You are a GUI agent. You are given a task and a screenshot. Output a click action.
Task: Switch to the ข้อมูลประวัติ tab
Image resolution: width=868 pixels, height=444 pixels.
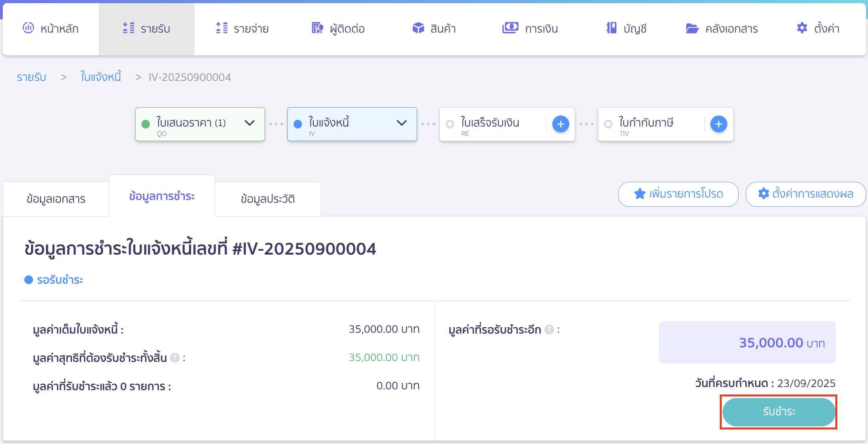click(268, 199)
